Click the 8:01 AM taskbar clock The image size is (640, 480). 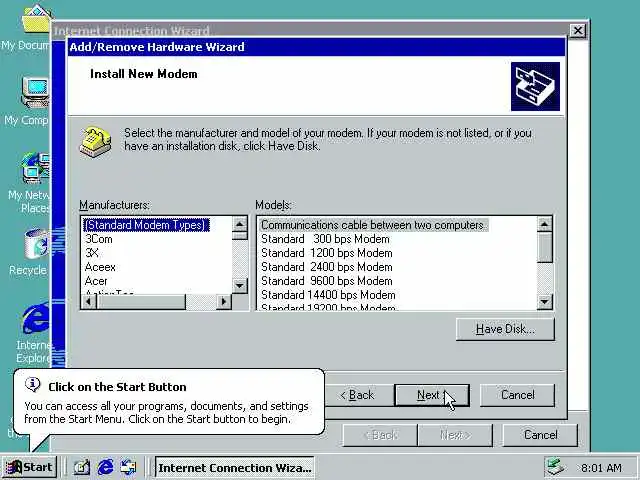(601, 468)
